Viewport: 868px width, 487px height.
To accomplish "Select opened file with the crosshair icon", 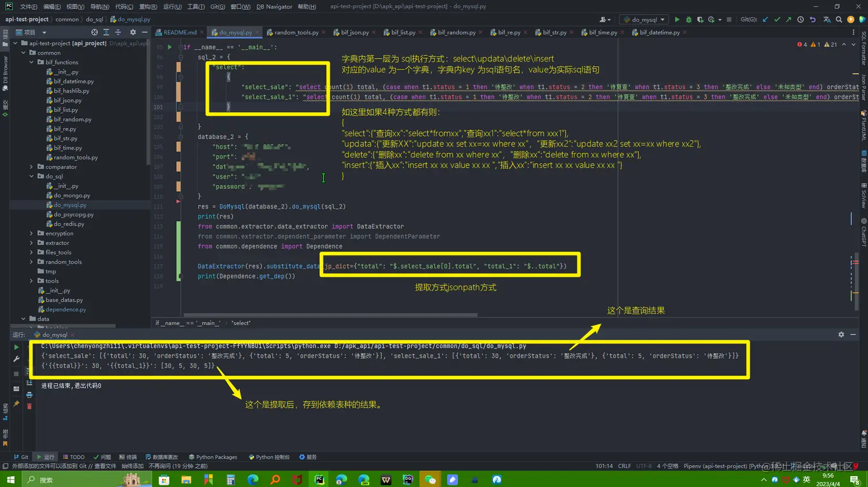I will pos(95,32).
